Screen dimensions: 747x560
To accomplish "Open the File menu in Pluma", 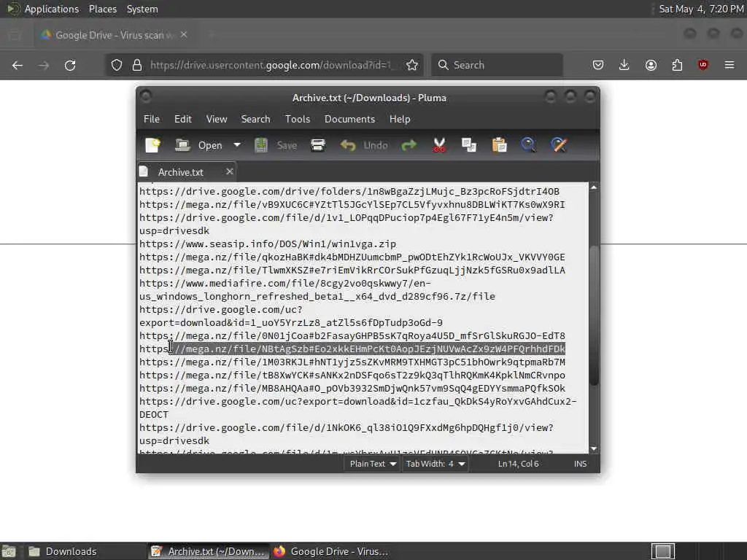I will (x=152, y=119).
